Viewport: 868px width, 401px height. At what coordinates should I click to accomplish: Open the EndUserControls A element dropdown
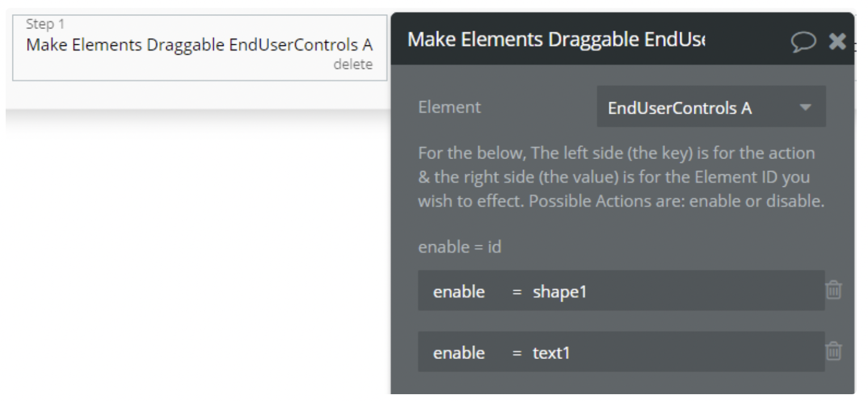click(710, 107)
